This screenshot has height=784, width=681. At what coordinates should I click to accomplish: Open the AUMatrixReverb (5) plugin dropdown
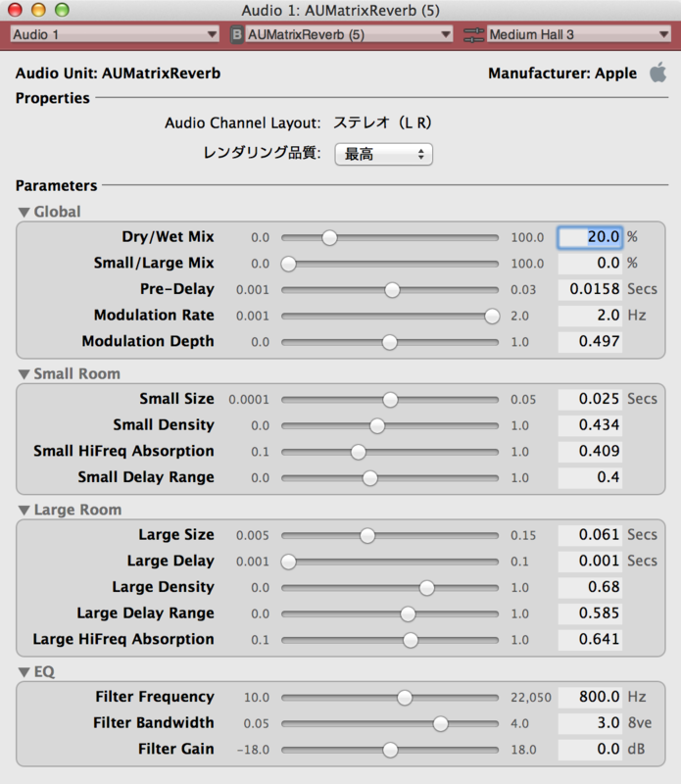[349, 34]
